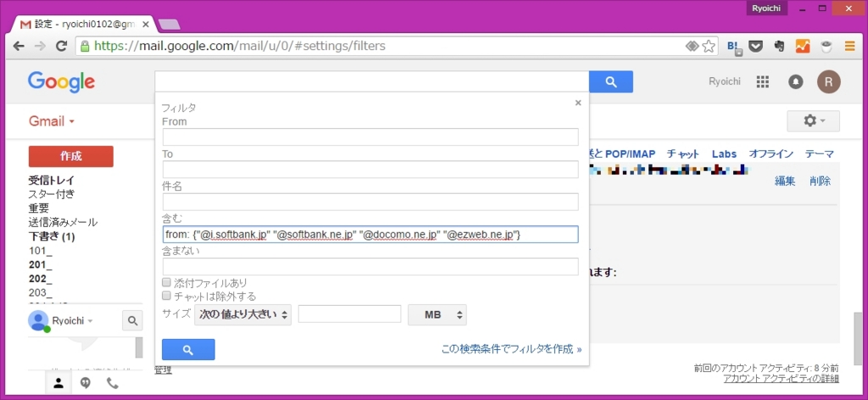The height and width of the screenshot is (400, 868).
Task: Open the 次の値より大きい size dropdown
Action: pos(243,314)
